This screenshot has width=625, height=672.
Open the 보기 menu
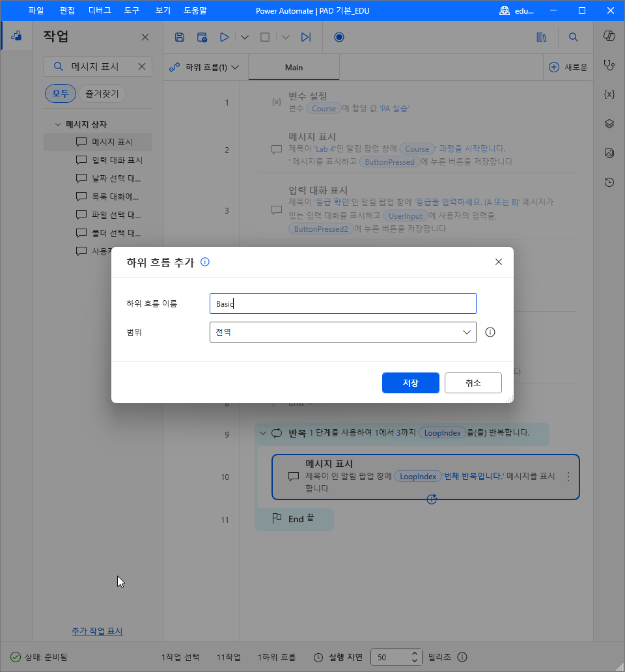click(x=163, y=10)
